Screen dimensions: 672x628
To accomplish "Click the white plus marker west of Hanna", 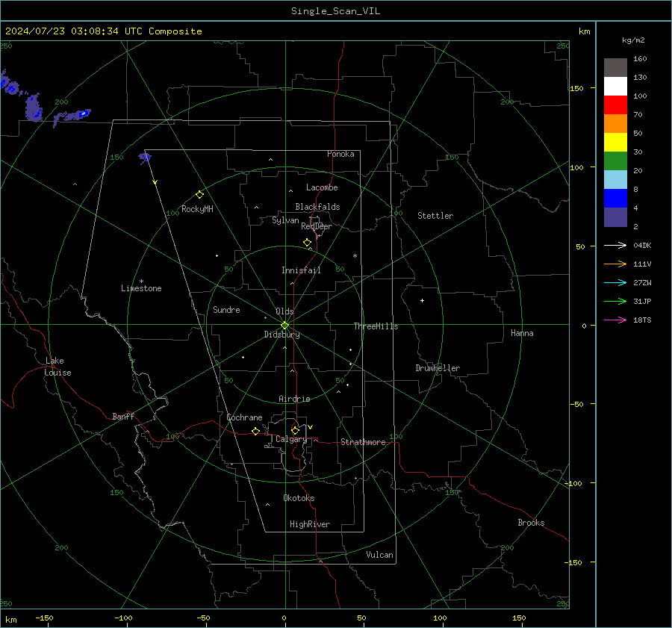I will [422, 300].
